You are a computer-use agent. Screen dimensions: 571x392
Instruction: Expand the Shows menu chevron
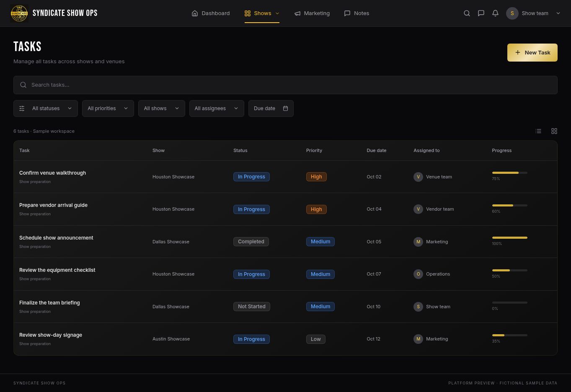point(277,13)
